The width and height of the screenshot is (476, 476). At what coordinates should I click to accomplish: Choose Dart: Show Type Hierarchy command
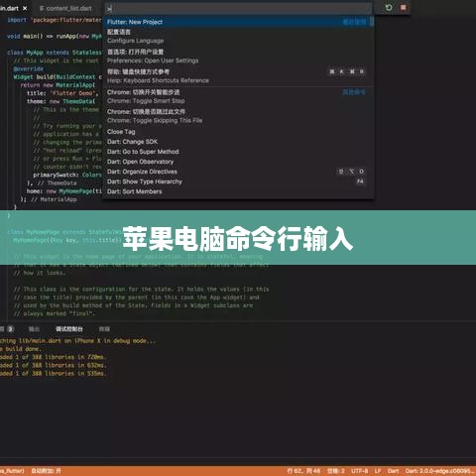tap(238, 181)
